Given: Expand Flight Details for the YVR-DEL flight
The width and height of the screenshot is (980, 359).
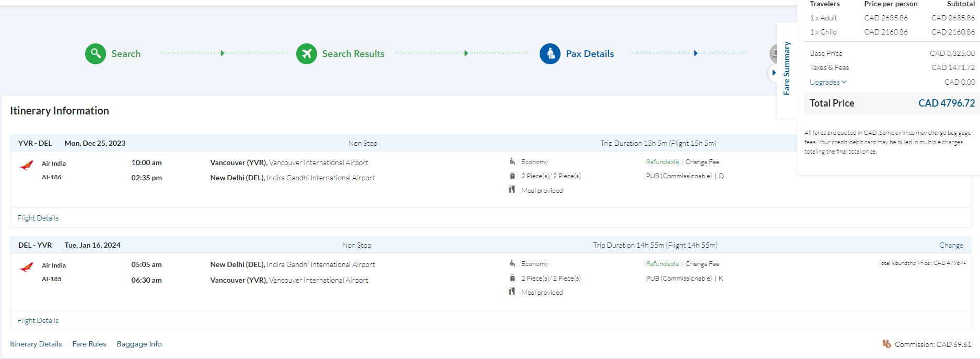Looking at the screenshot, I should (x=38, y=218).
